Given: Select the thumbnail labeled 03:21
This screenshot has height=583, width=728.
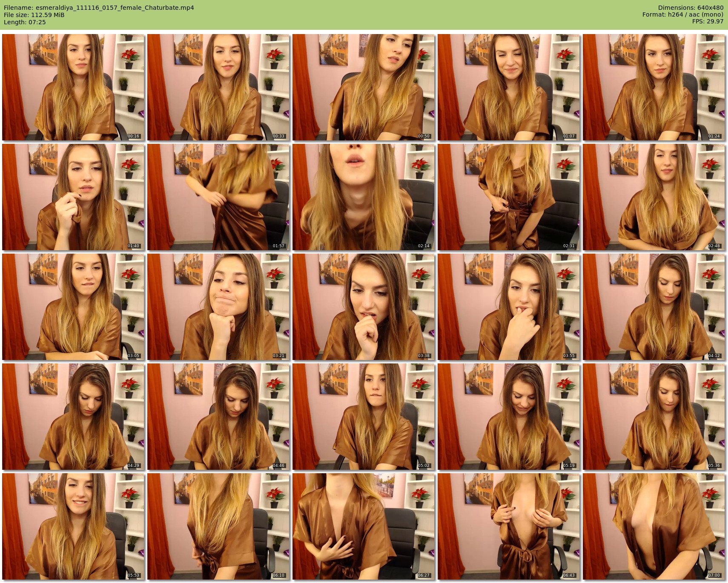Looking at the screenshot, I should point(218,307).
